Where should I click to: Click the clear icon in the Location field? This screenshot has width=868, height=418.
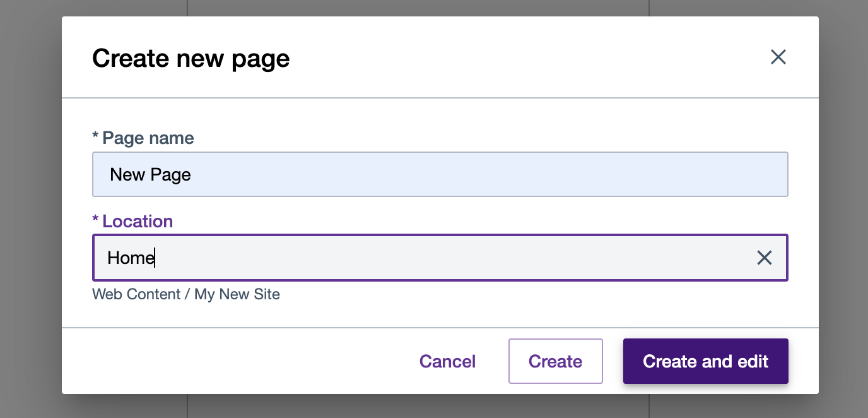[765, 258]
